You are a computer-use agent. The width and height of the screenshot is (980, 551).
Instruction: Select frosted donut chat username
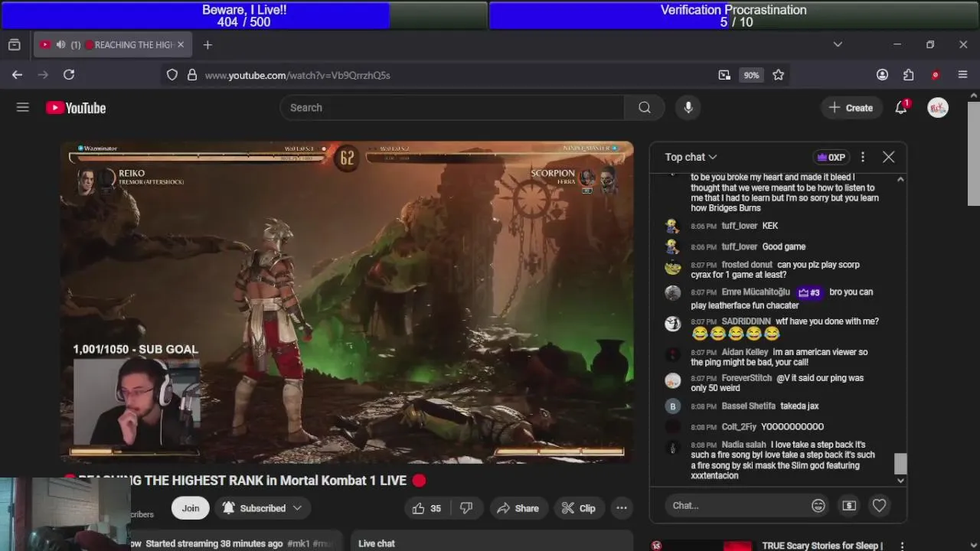pyautogui.click(x=746, y=265)
